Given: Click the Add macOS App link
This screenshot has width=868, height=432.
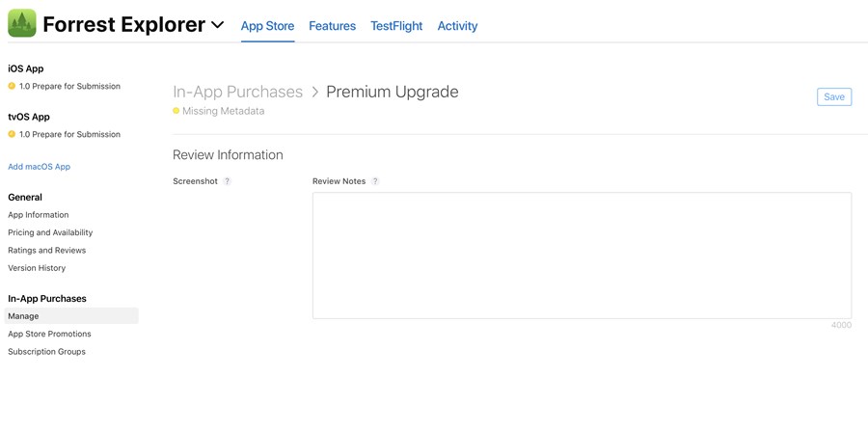Looking at the screenshot, I should 40,167.
